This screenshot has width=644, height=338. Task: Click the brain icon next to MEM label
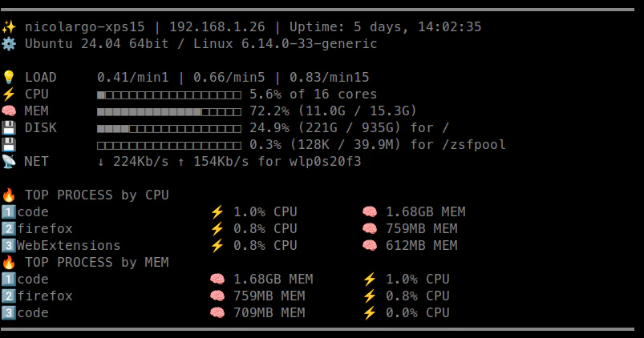[9, 111]
